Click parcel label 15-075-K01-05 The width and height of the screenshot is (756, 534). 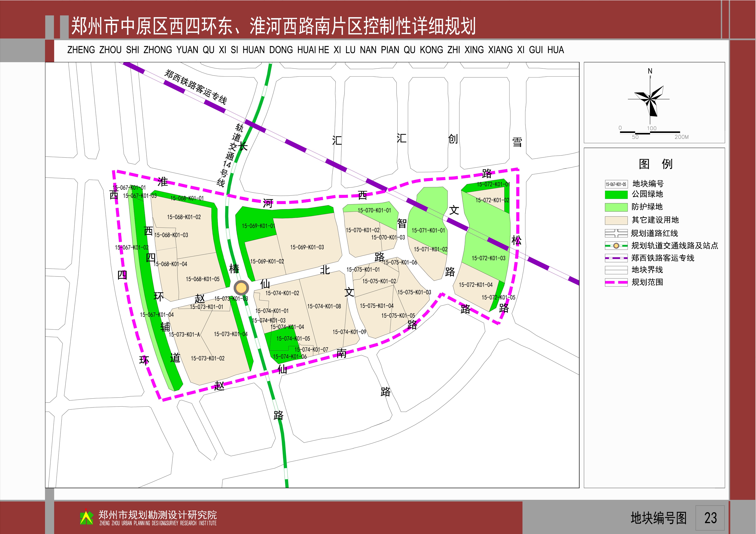398,316
